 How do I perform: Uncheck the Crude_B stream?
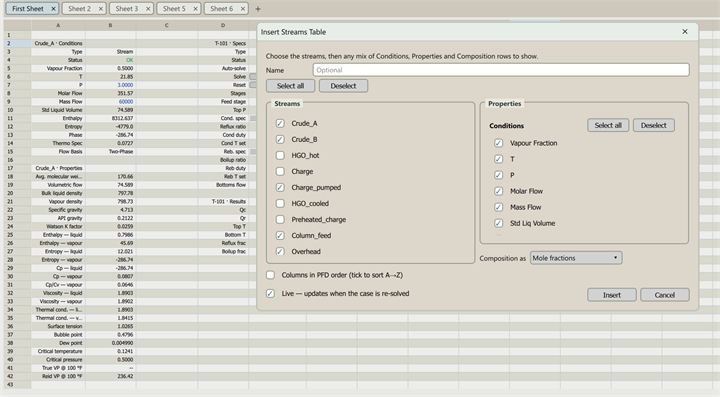(280, 140)
